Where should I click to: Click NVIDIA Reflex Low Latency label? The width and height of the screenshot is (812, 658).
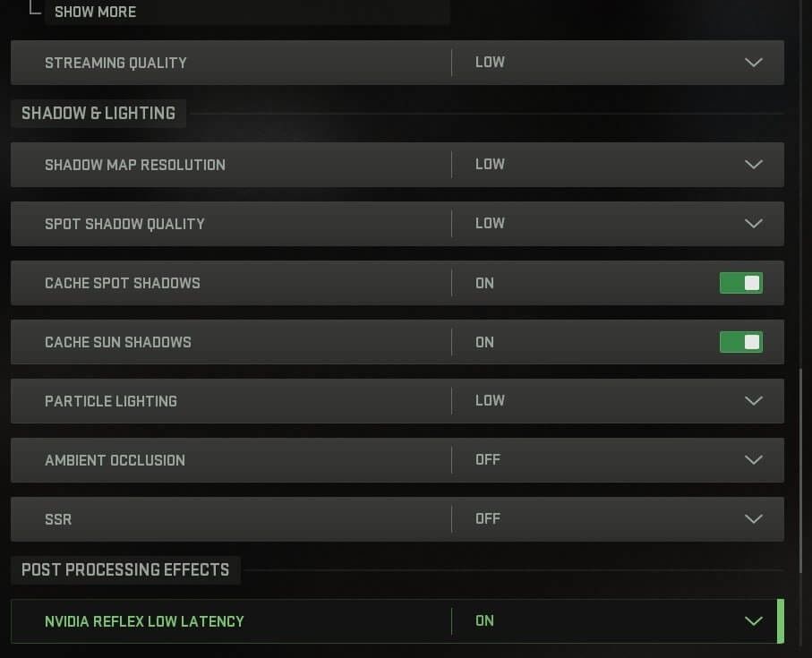tap(144, 621)
